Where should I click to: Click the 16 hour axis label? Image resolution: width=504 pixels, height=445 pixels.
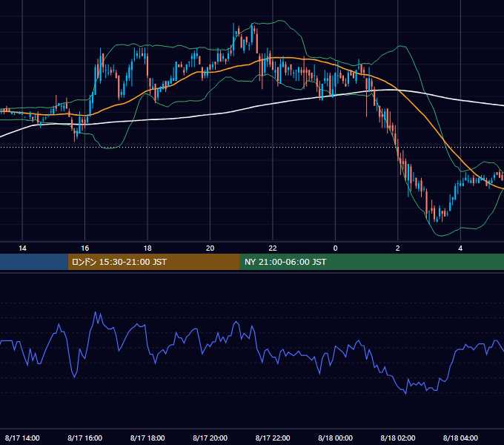click(84, 248)
